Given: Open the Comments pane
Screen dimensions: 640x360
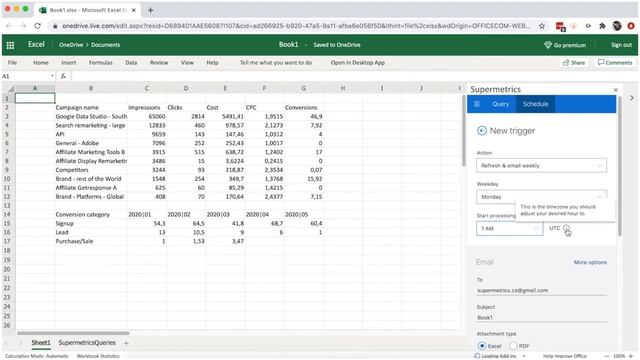Looking at the screenshot, I should 615,63.
